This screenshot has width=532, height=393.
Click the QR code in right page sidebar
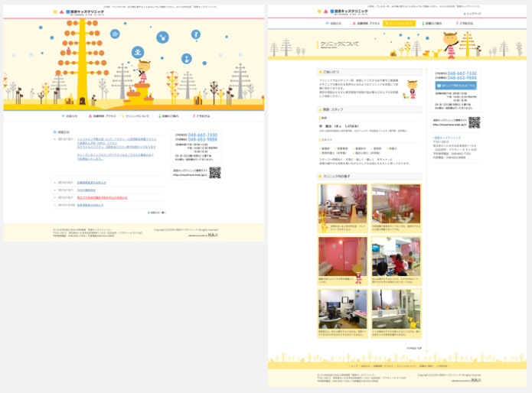click(474, 122)
